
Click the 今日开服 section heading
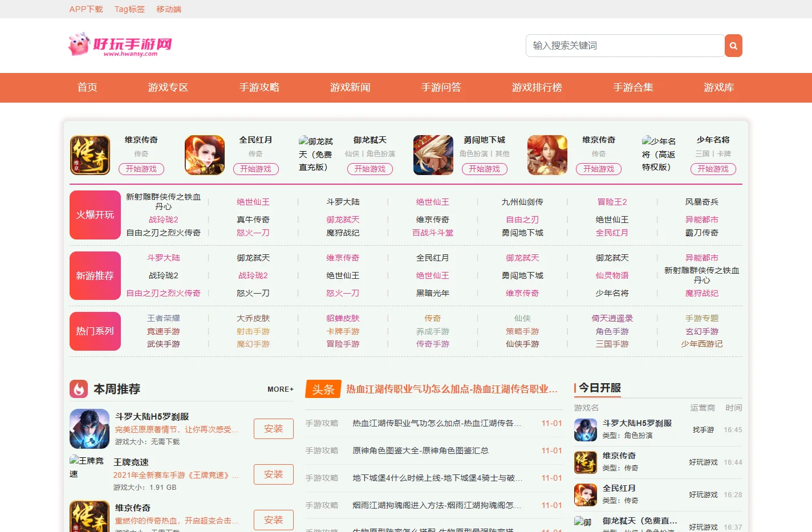pos(600,388)
